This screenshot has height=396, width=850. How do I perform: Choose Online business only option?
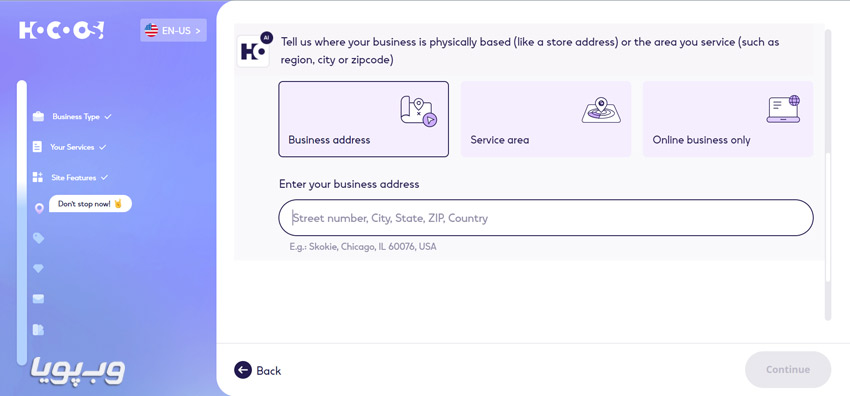[x=728, y=119]
